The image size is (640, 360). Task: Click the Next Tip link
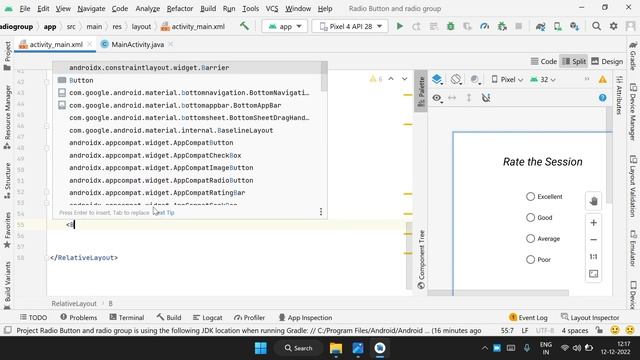click(163, 213)
